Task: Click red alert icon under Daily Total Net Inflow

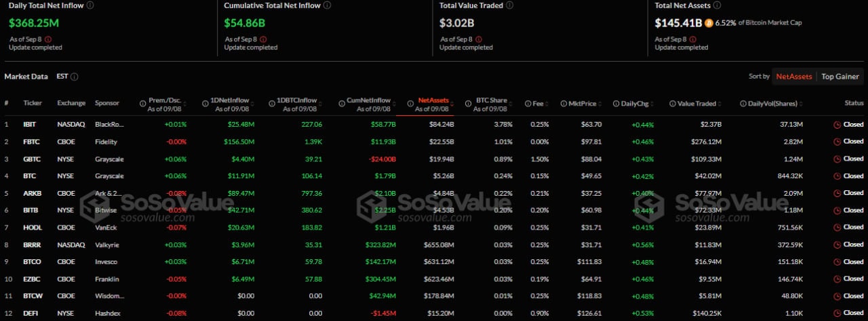Action: coord(47,39)
